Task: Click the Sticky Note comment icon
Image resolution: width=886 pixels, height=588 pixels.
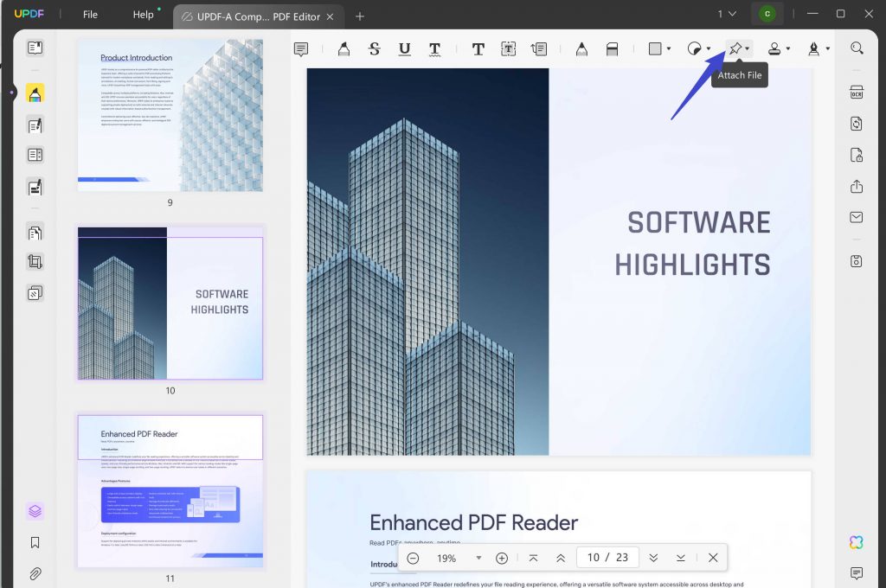Action: 300,48
